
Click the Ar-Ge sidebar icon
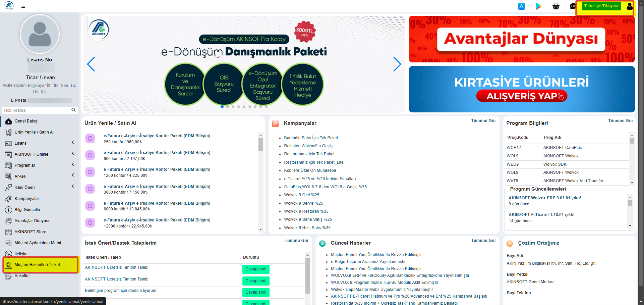coord(9,176)
